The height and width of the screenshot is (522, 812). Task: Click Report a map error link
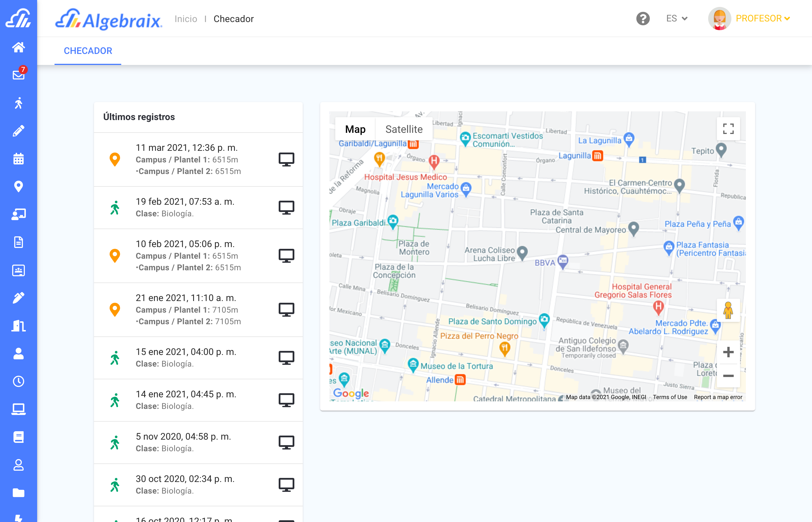tap(718, 397)
